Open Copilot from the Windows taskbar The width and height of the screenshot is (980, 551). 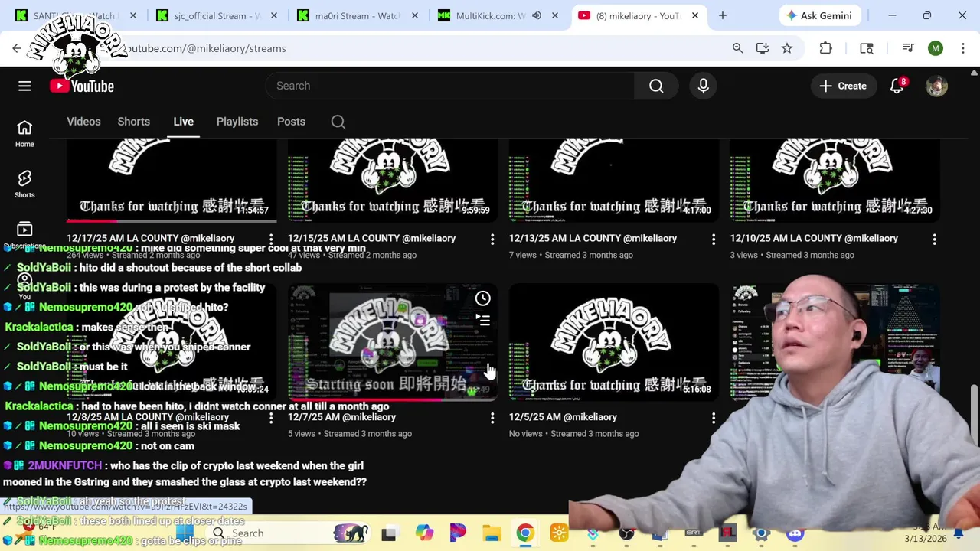click(x=423, y=533)
